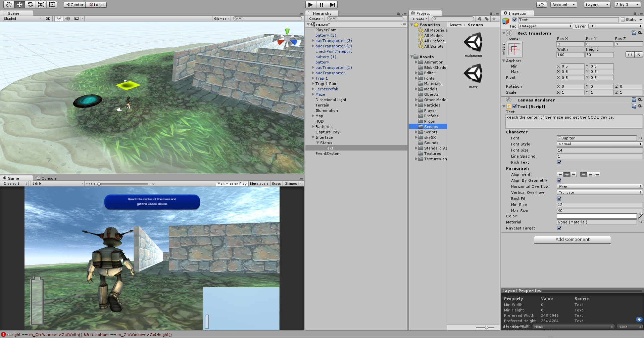Select the Hand tool in toolbar
This screenshot has width=644, height=338.
point(9,5)
